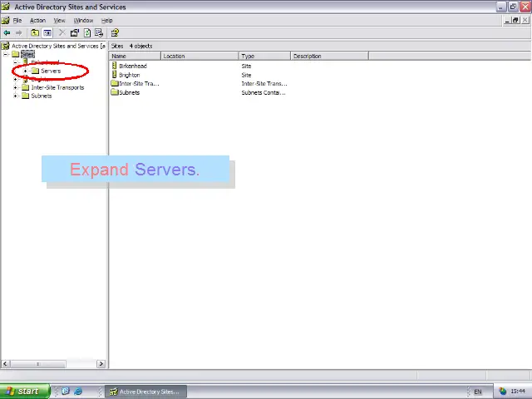Screen dimensions: 532x399
Task: Select Inter-Site Transports in the tree
Action: click(57, 87)
